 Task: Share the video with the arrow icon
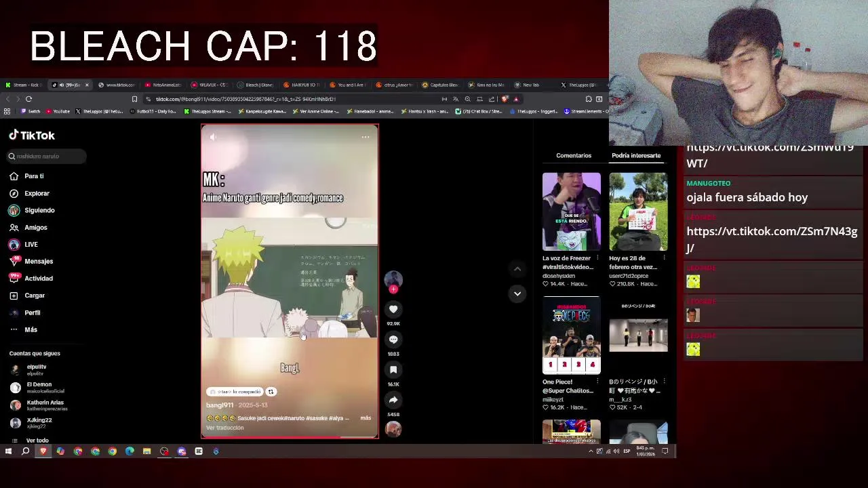[x=393, y=400]
